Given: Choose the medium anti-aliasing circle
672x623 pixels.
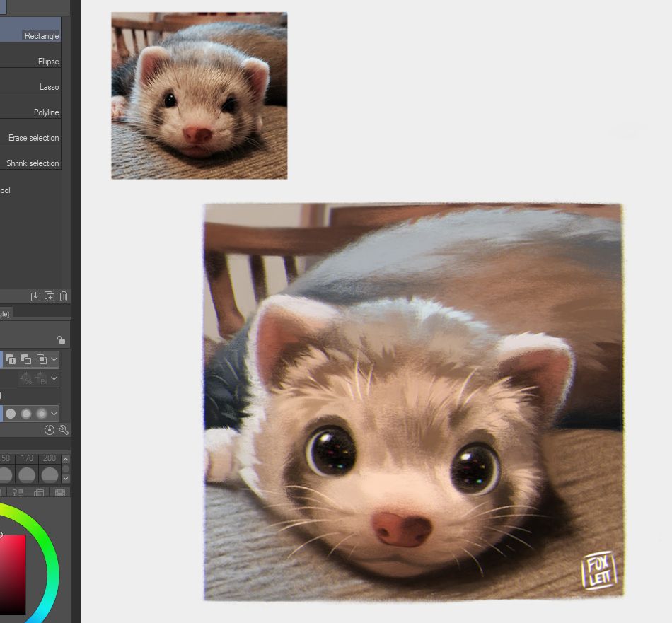Looking at the screenshot, I should pos(26,414).
